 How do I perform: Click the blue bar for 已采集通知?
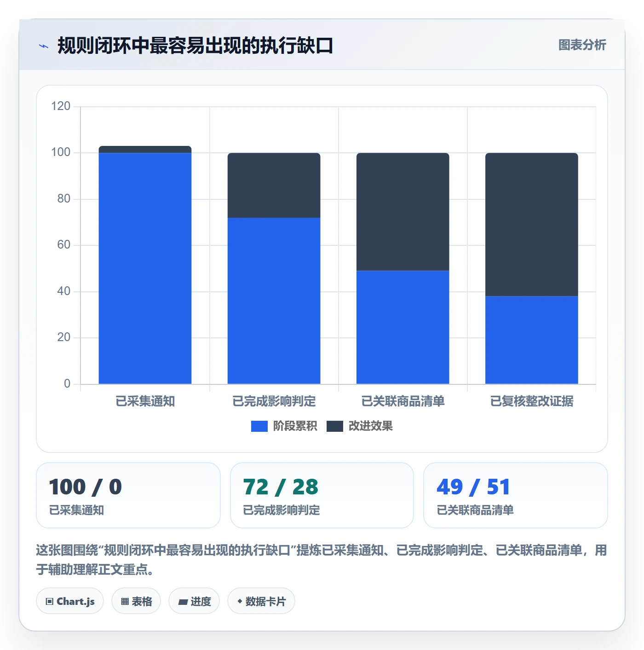point(145,268)
